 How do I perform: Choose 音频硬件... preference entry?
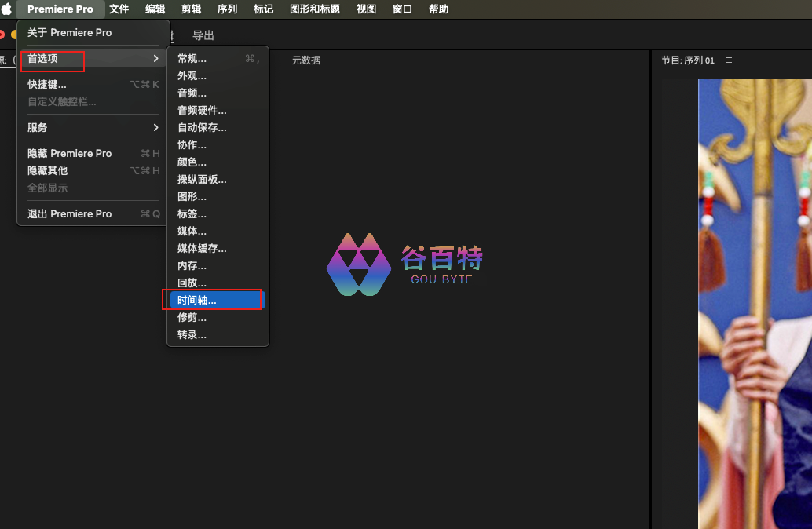pos(202,110)
